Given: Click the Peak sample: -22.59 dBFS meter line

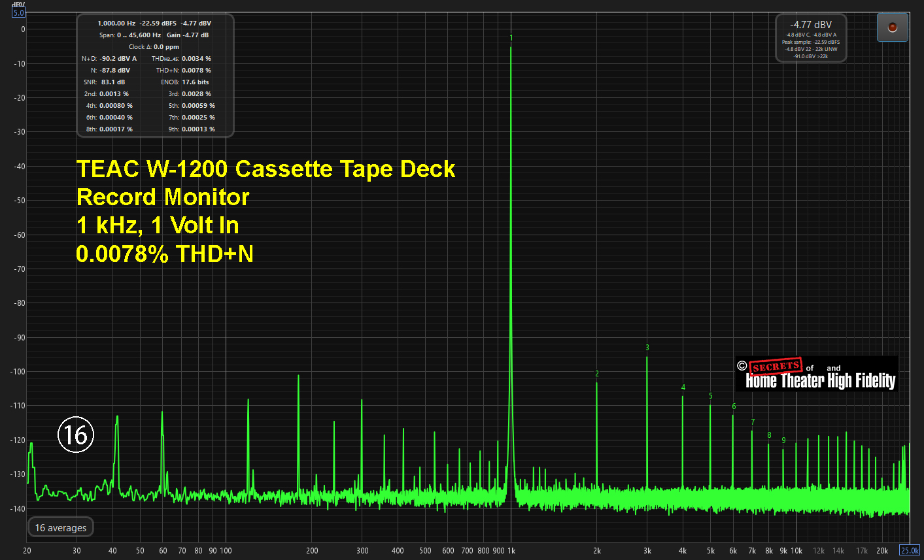Looking at the screenshot, I should coord(811,42).
